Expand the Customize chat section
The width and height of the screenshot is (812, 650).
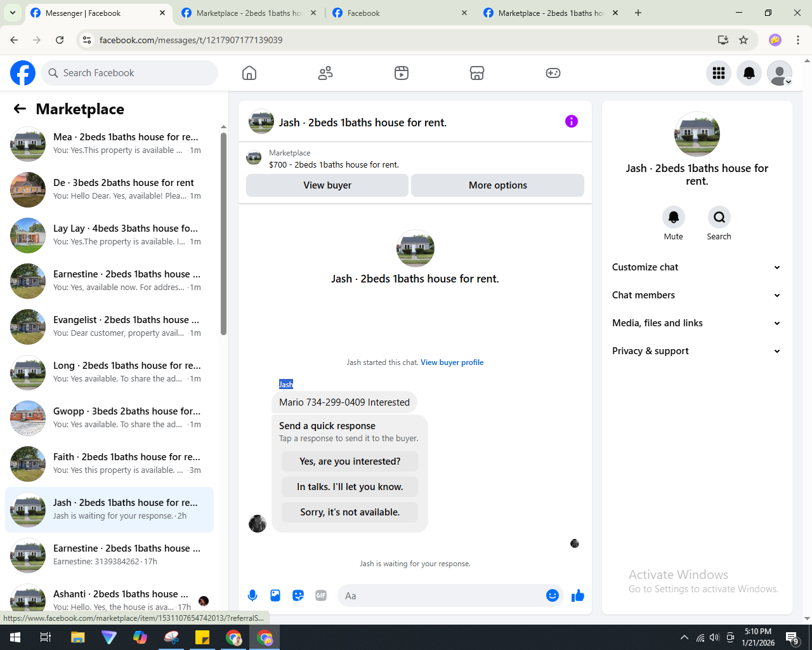697,267
